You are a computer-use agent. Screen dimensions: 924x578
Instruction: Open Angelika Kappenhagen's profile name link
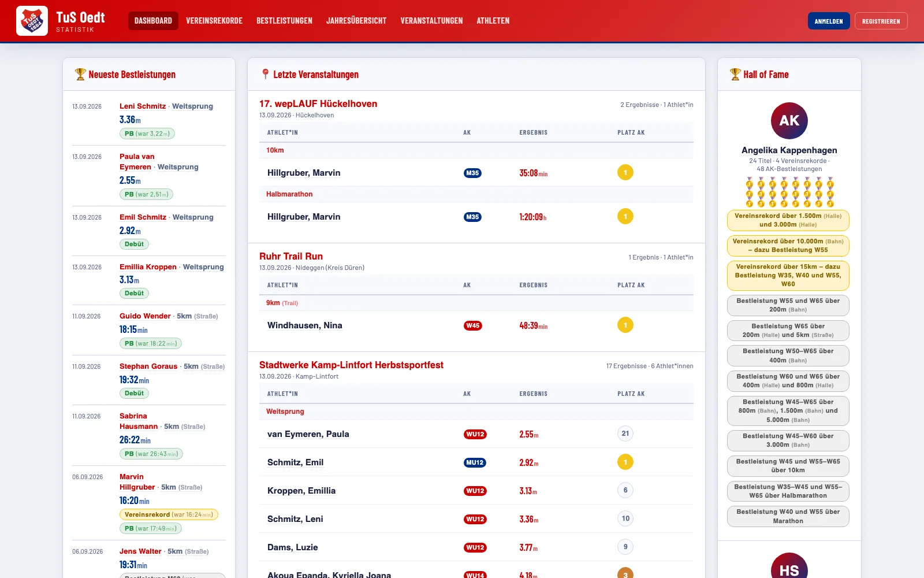coord(789,150)
